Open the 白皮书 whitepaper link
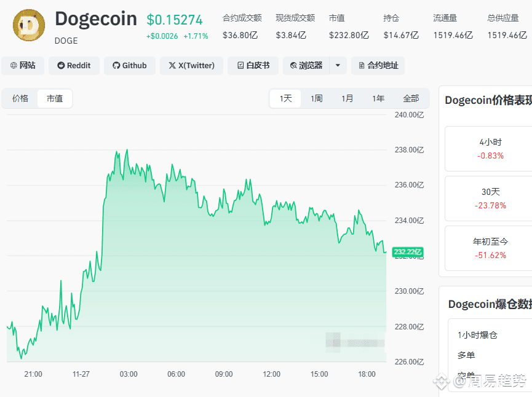The image size is (532, 397). [x=253, y=66]
